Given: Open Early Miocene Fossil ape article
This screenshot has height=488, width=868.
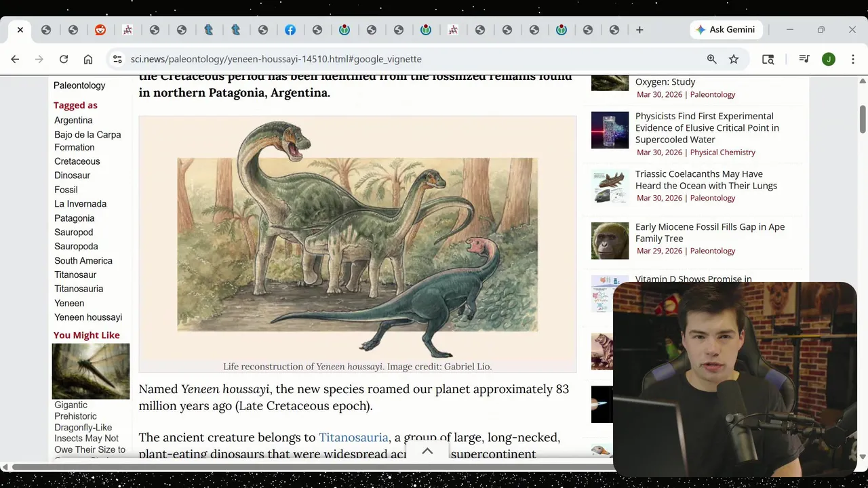Looking at the screenshot, I should click(x=709, y=232).
